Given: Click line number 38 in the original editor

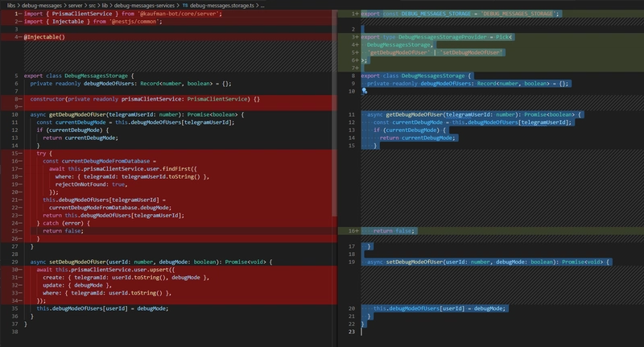Looking at the screenshot, I should point(14,332).
